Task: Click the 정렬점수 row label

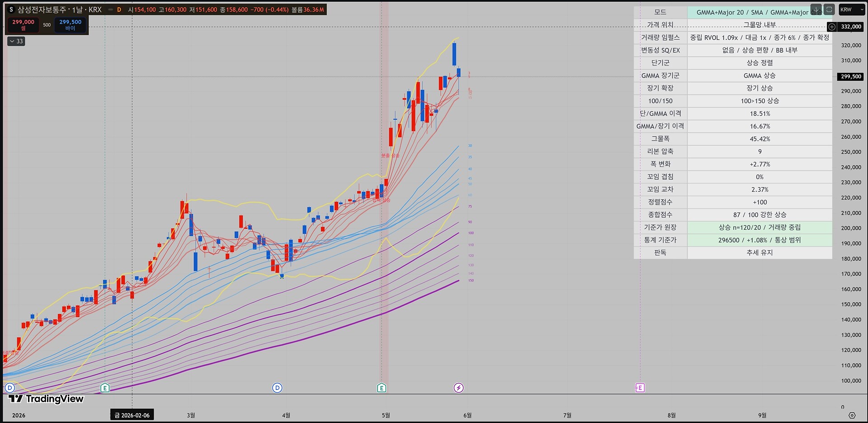Action: [x=660, y=202]
